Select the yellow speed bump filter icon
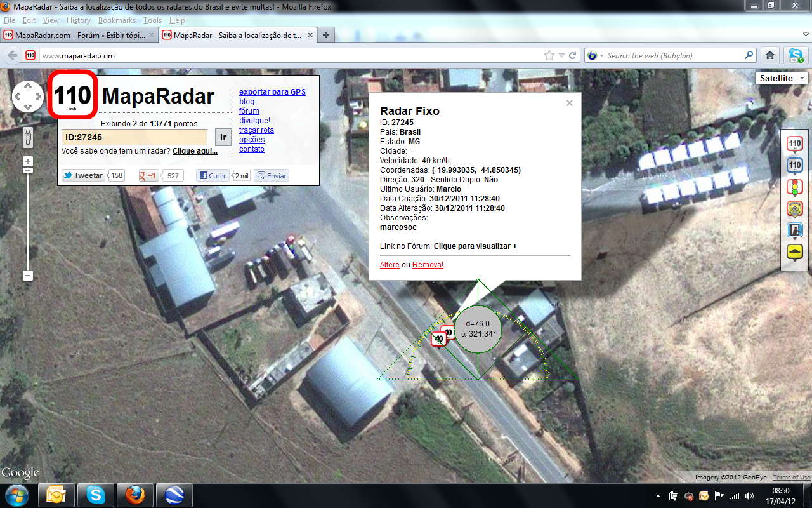812x508 pixels. point(795,252)
